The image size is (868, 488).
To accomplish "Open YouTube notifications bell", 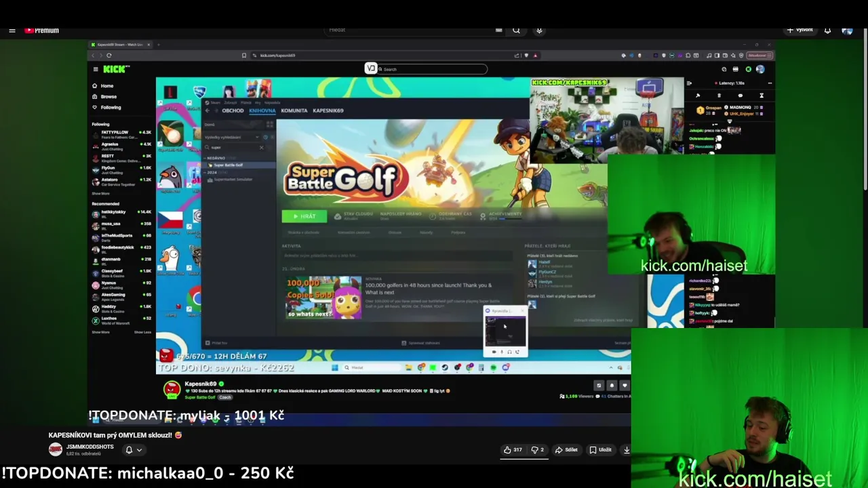I will coord(827,30).
